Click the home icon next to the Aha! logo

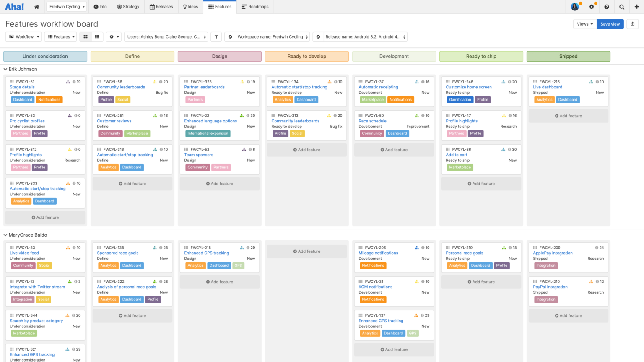tap(36, 7)
